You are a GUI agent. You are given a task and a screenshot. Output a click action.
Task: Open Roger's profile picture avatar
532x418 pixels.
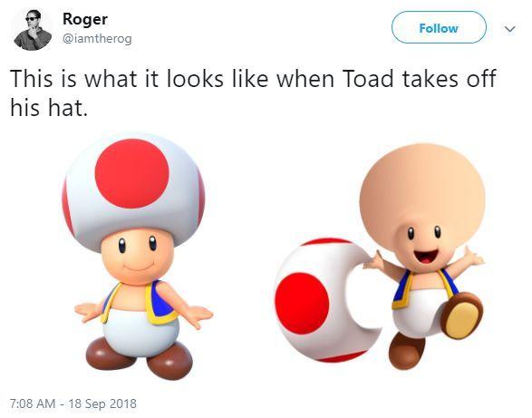[x=33, y=30]
